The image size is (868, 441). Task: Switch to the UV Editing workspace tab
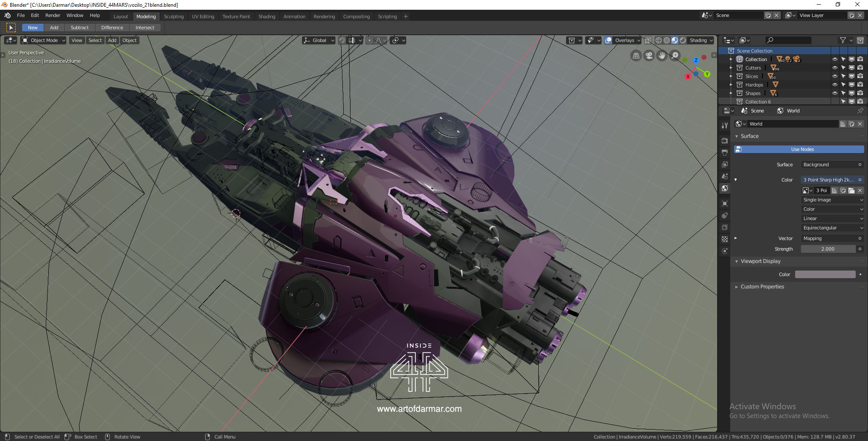click(x=203, y=17)
